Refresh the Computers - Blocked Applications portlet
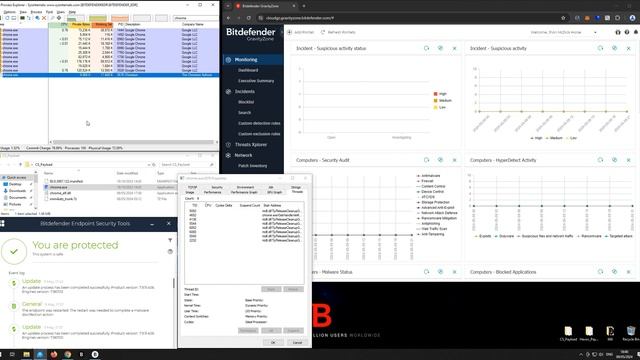The image size is (640, 360). pyautogui.click(x=600, y=272)
